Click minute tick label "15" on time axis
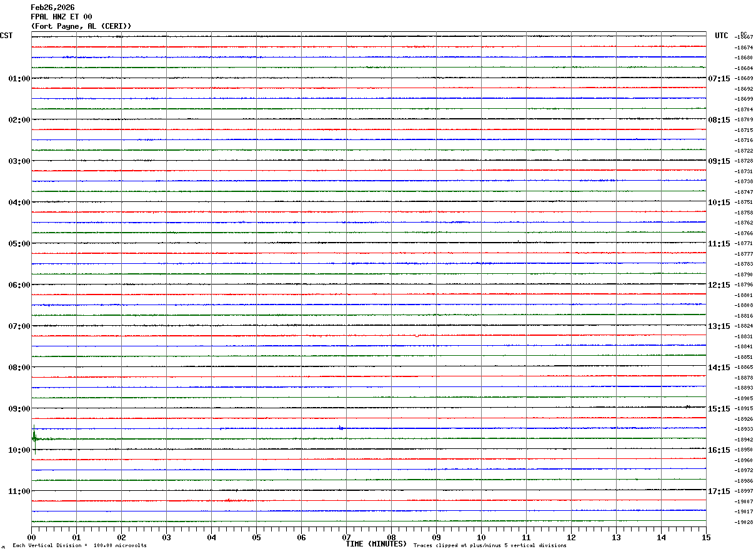This screenshot has height=554, width=756. [x=706, y=537]
